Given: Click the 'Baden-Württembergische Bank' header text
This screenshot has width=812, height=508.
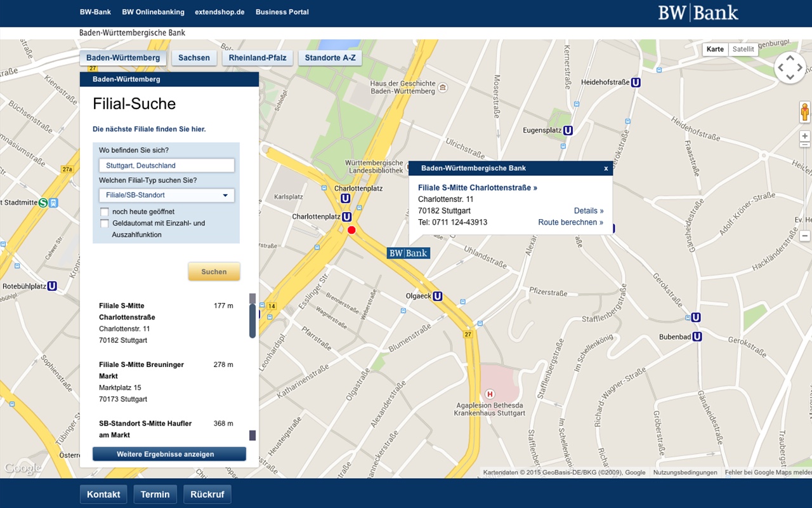Looking at the screenshot, I should [132, 32].
